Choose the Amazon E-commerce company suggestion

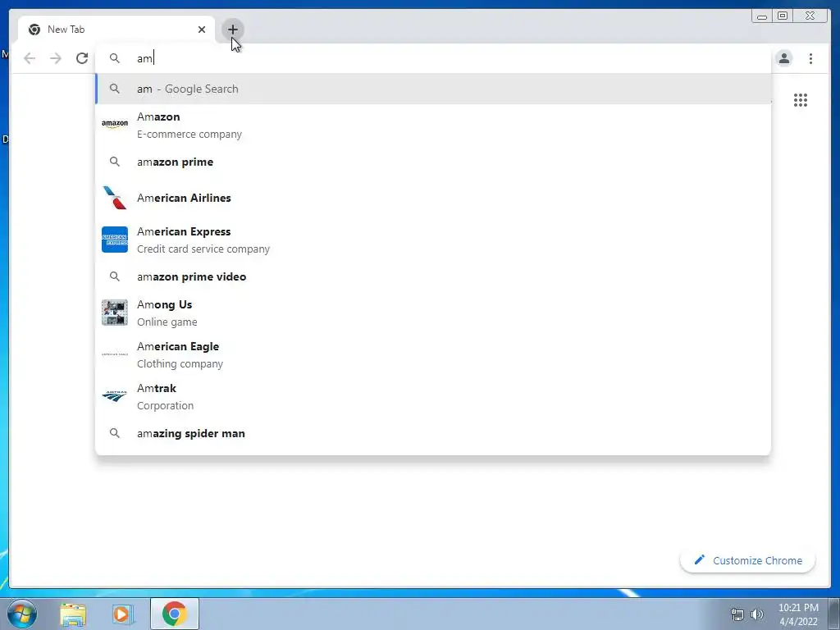[433, 125]
